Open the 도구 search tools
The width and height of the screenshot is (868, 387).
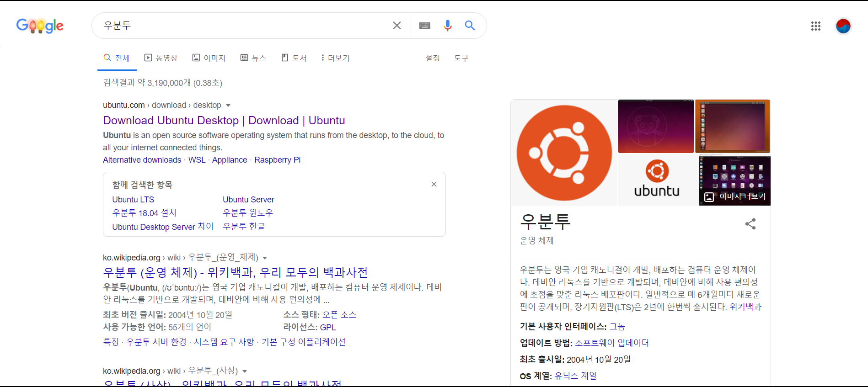pos(461,58)
